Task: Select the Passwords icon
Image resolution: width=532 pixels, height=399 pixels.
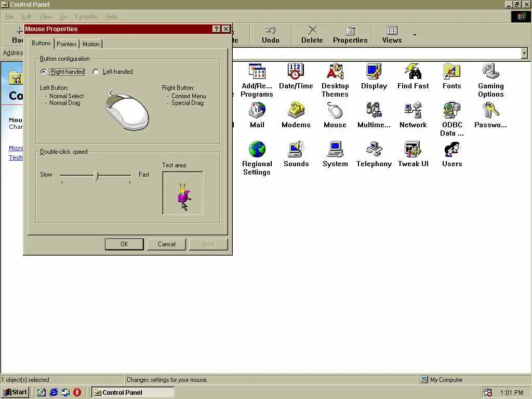Action: [x=490, y=115]
